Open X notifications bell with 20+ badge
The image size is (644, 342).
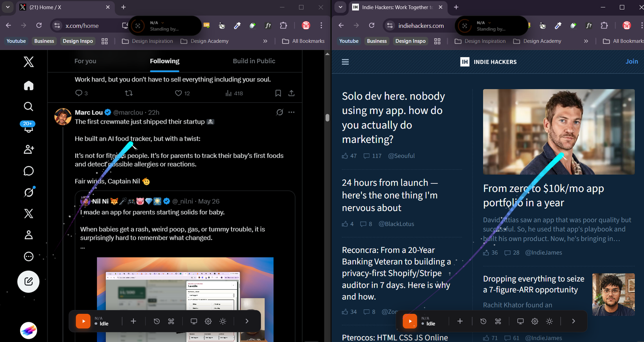pyautogui.click(x=29, y=127)
